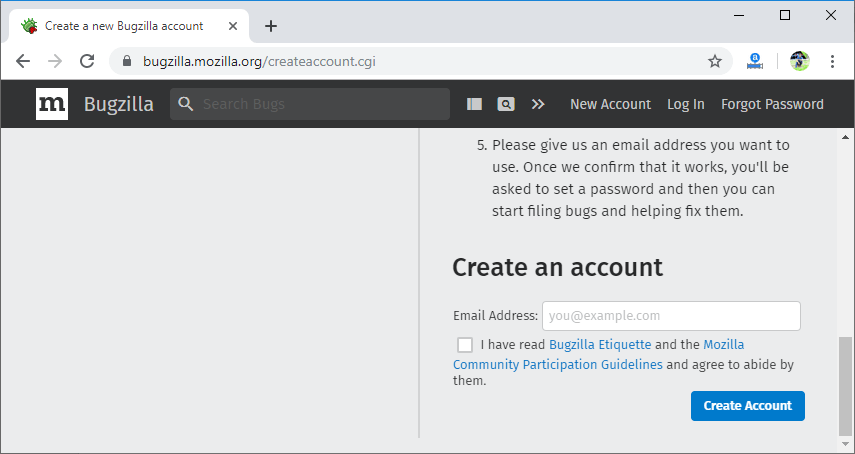Click the page scrollbar down arrow

[x=846, y=445]
